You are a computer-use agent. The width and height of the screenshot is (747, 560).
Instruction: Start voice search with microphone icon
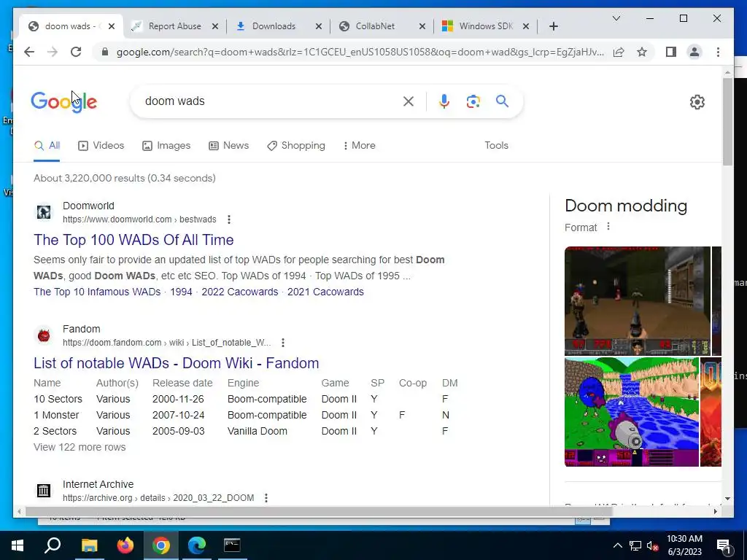coord(444,101)
